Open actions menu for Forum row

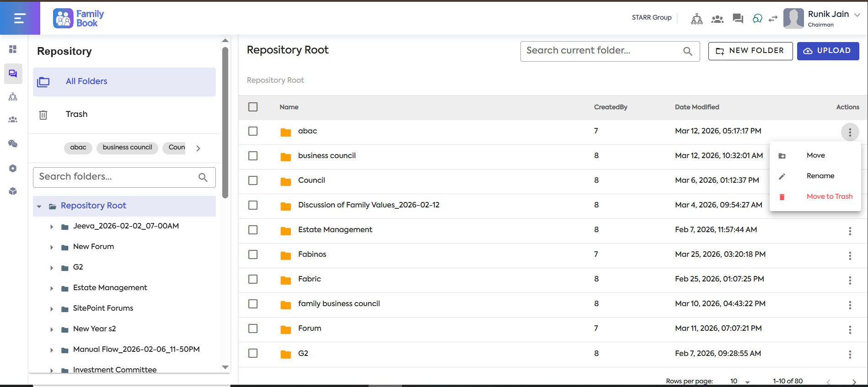tap(850, 330)
